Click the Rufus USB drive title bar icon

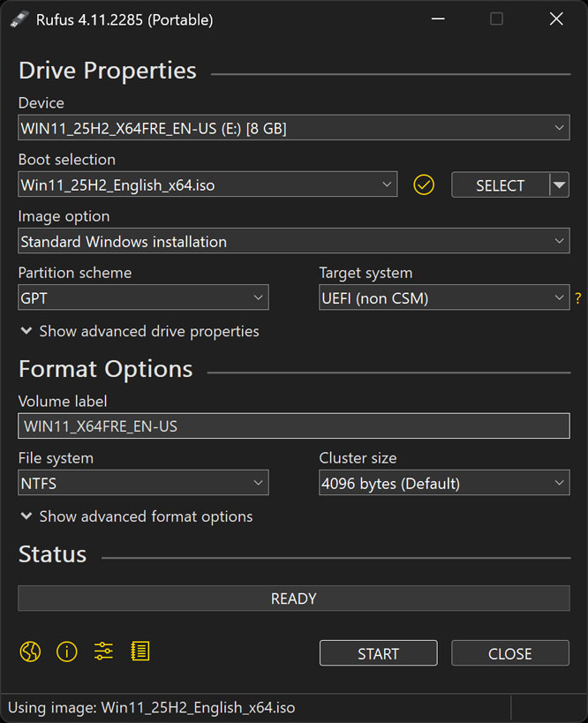[19, 19]
